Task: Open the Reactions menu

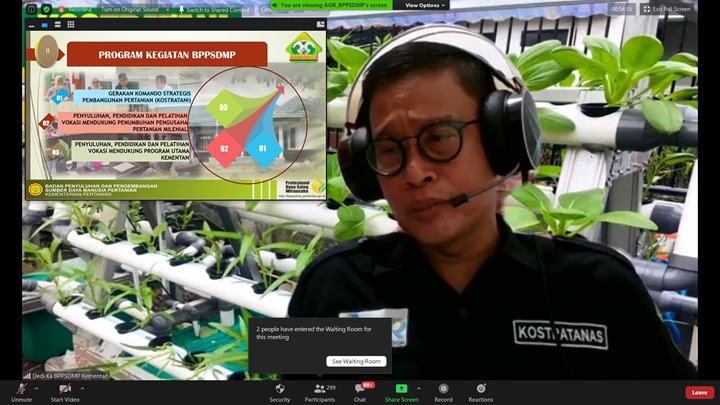Action: pyautogui.click(x=481, y=393)
